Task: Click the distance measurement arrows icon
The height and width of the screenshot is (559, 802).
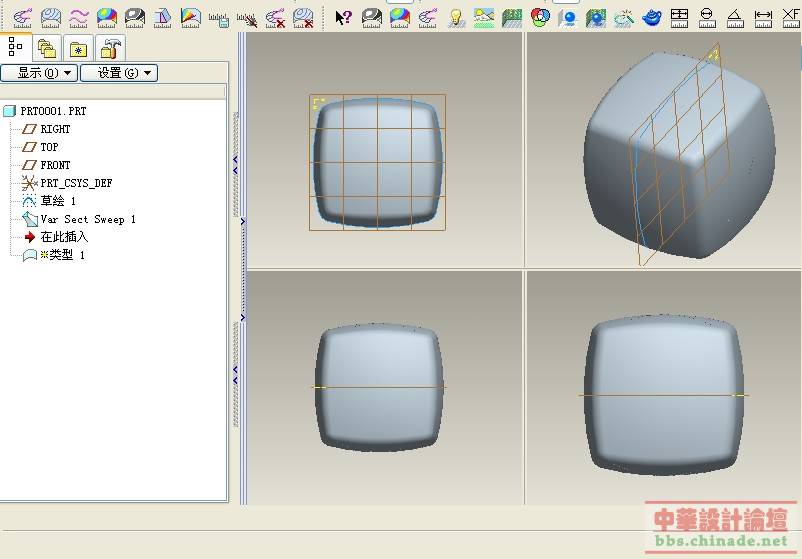Action: tap(763, 17)
